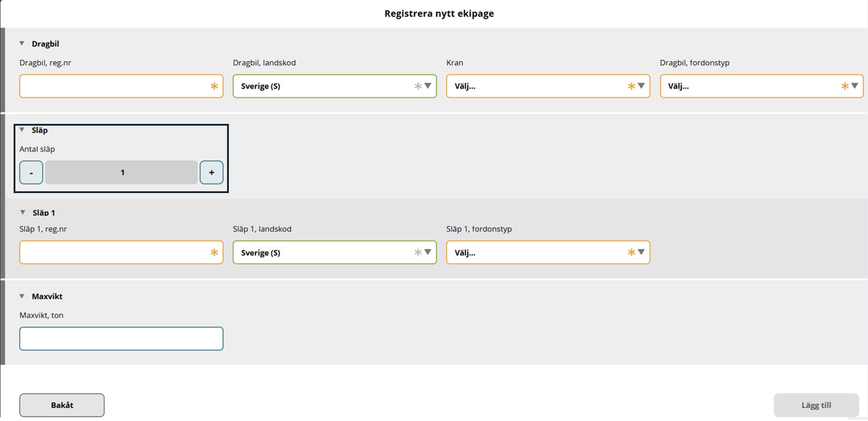Click the Maxvikt, ton input field
The image size is (868, 421).
tap(121, 338)
